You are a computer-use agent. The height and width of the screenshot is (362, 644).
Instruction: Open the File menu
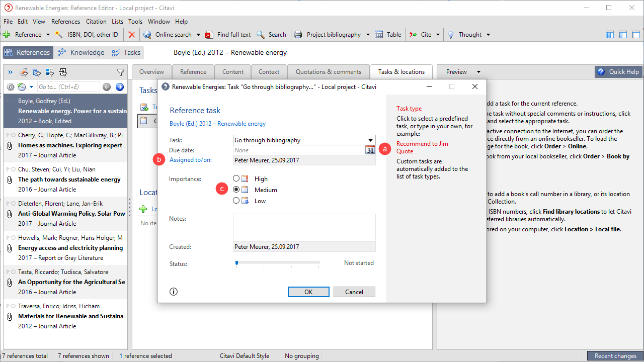(8, 22)
